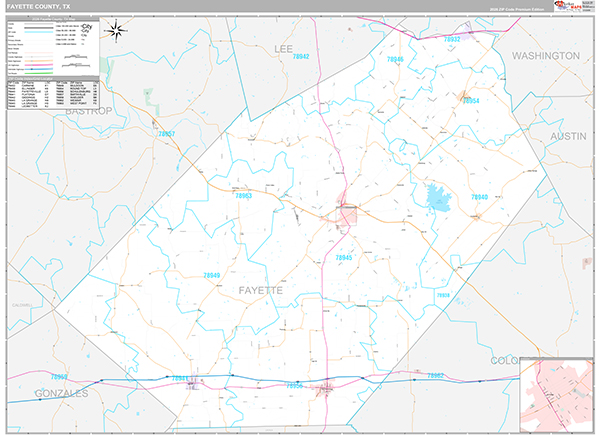
Task: Click ZIP code label 78954
Action: 471,101
